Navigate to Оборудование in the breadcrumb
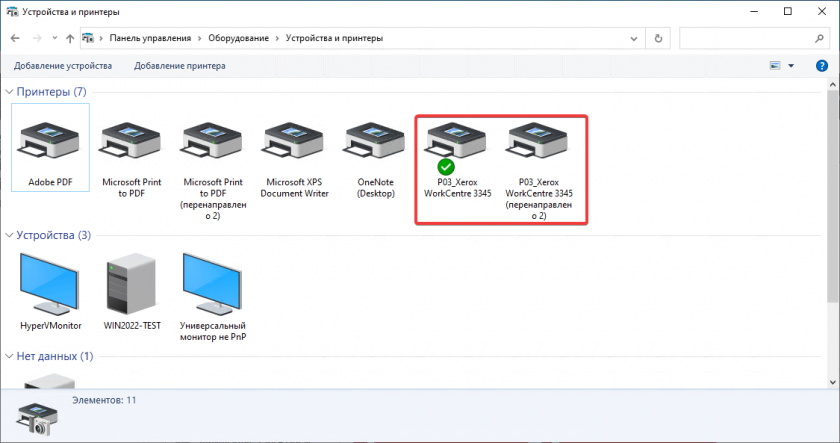 pos(240,38)
